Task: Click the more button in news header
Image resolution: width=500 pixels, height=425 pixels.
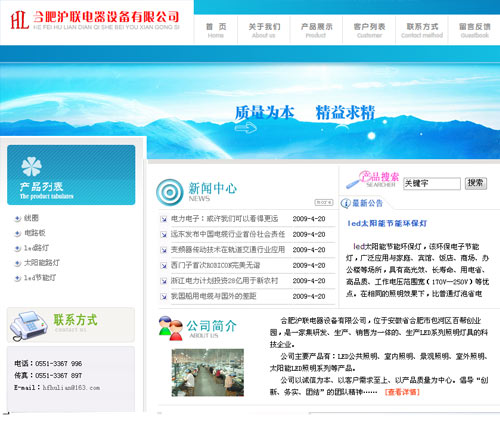Action: [324, 202]
